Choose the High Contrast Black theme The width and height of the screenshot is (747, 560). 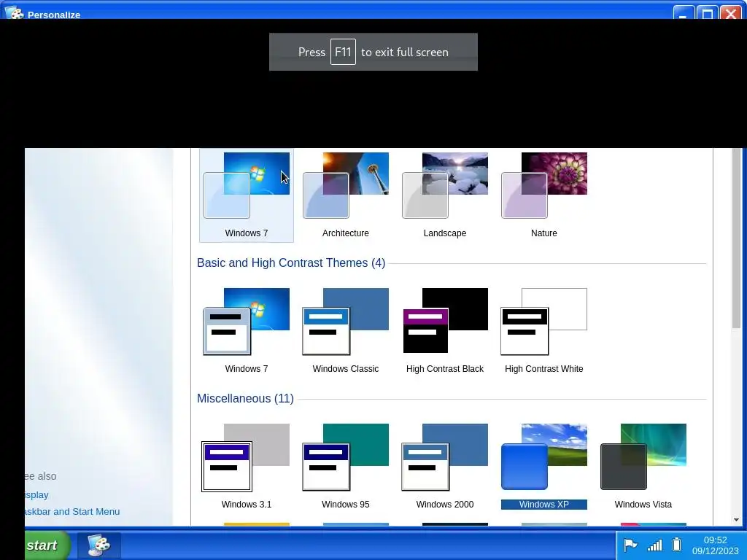tap(445, 331)
